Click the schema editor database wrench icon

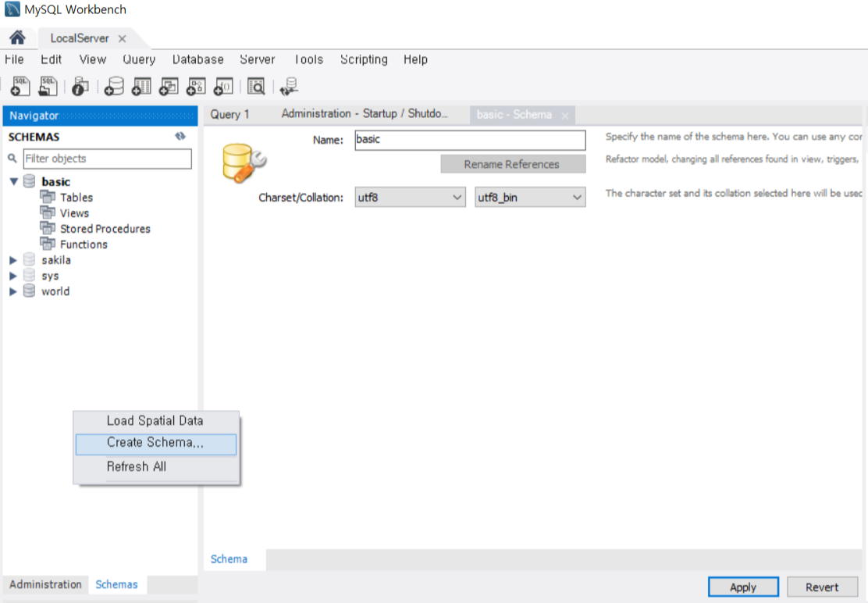[244, 162]
